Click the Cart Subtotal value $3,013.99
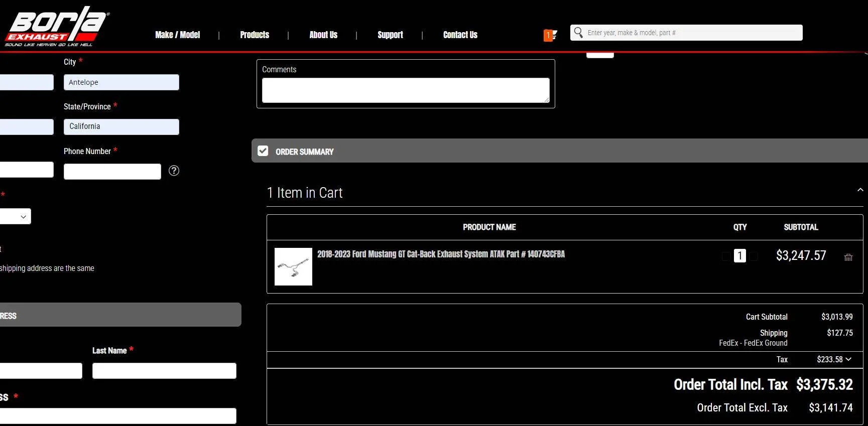 tap(837, 317)
